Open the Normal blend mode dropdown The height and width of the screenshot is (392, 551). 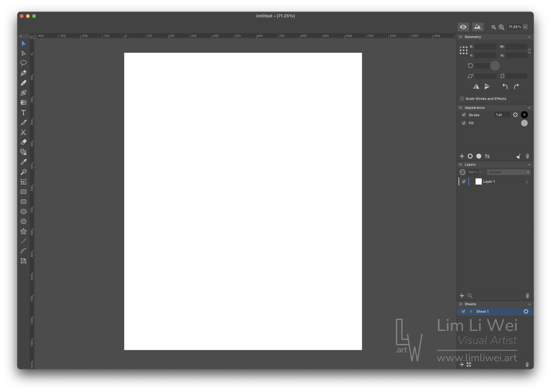pos(509,172)
